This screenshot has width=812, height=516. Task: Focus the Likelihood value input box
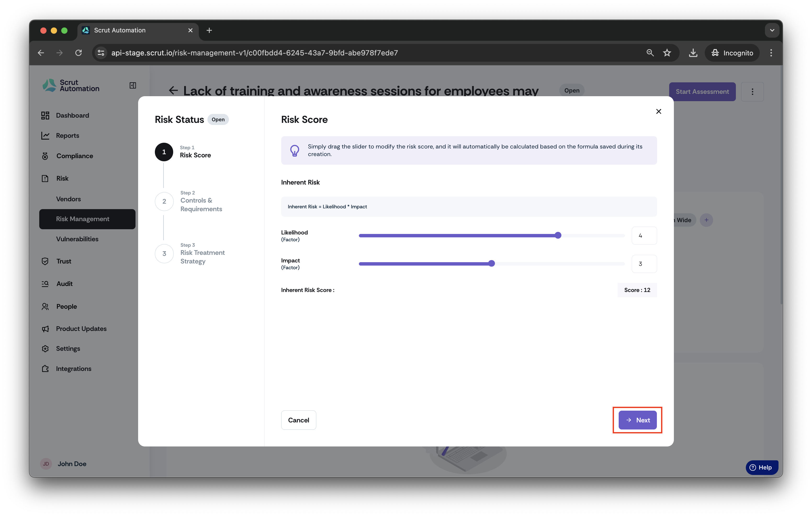coord(644,236)
